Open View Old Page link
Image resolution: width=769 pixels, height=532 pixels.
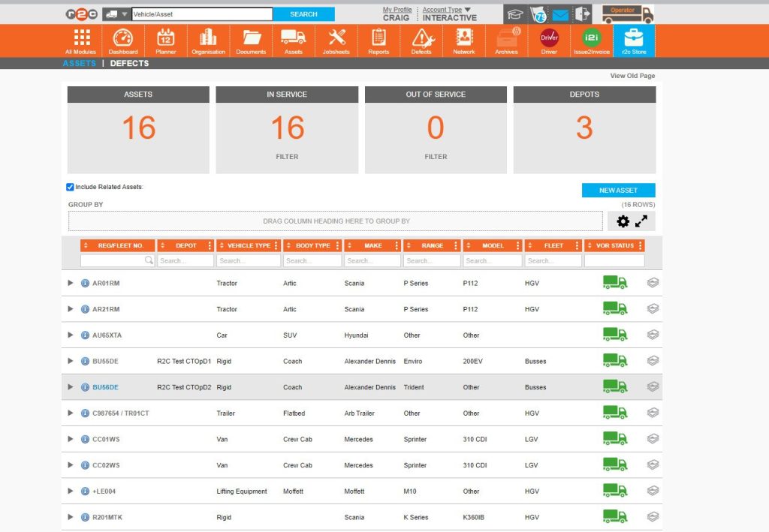point(633,75)
